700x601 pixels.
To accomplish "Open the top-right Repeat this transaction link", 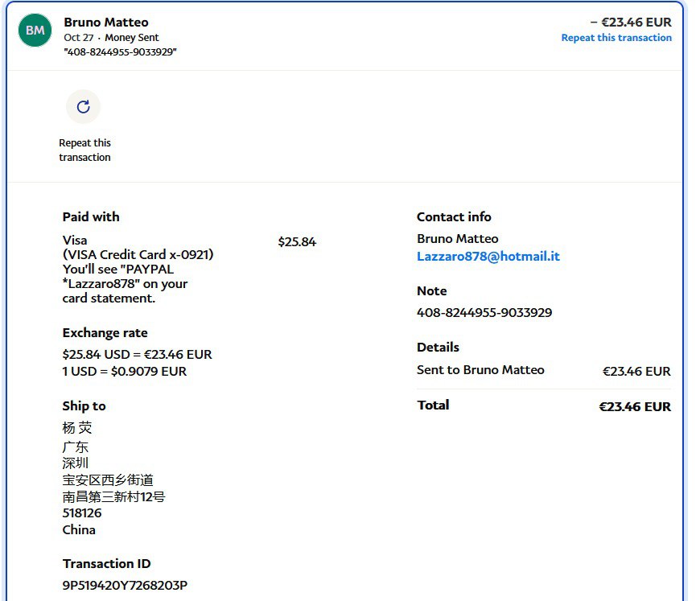I will click(x=616, y=38).
